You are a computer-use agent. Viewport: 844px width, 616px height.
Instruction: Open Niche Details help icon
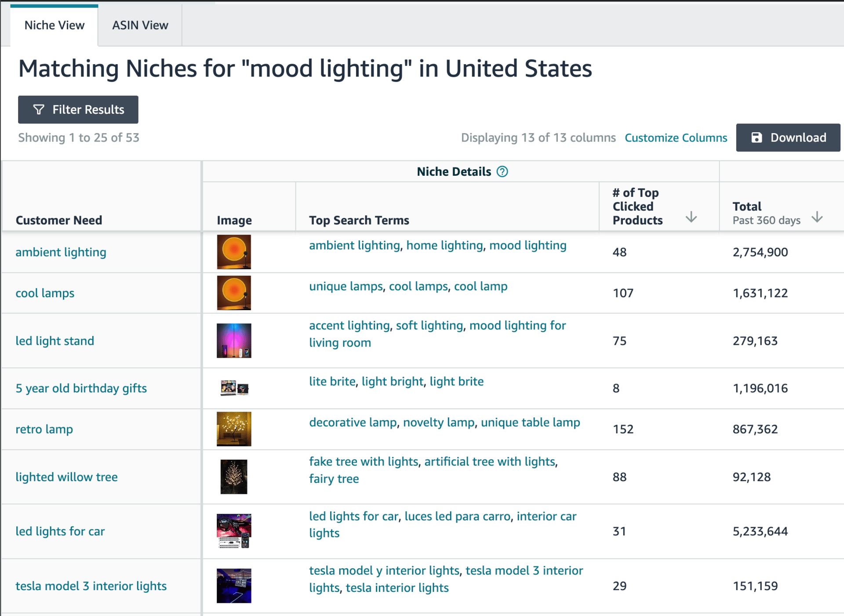click(502, 171)
